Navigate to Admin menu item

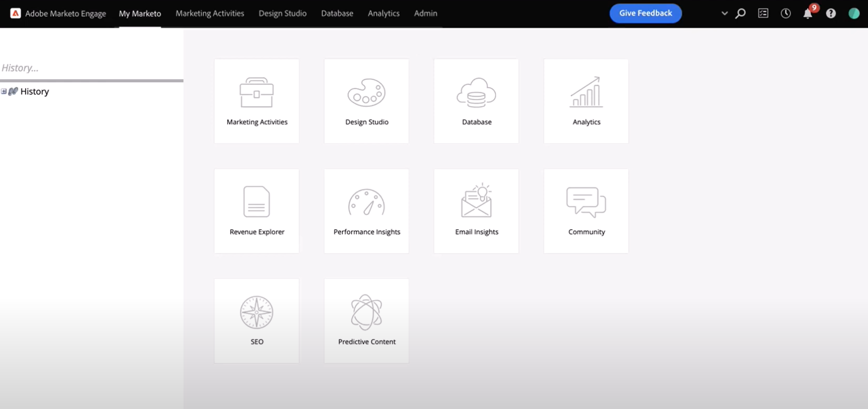tap(426, 13)
